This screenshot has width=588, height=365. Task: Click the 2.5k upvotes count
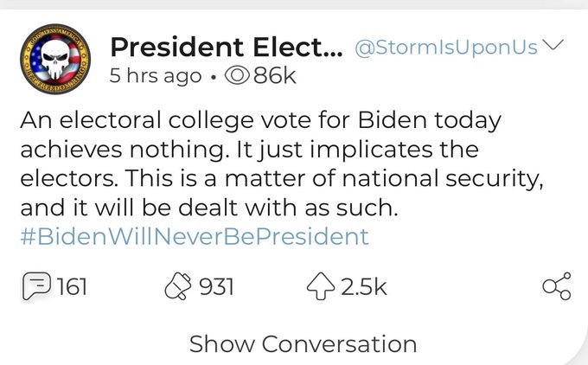tap(363, 287)
